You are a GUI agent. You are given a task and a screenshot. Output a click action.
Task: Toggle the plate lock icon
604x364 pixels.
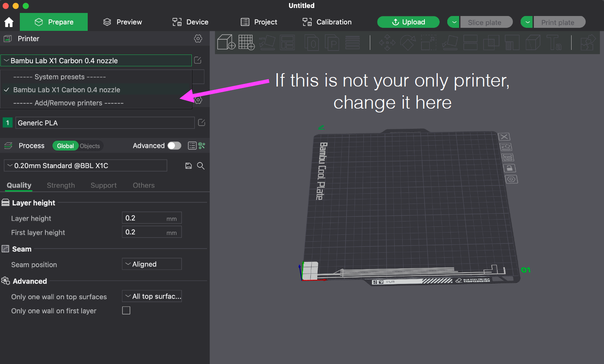(x=509, y=168)
